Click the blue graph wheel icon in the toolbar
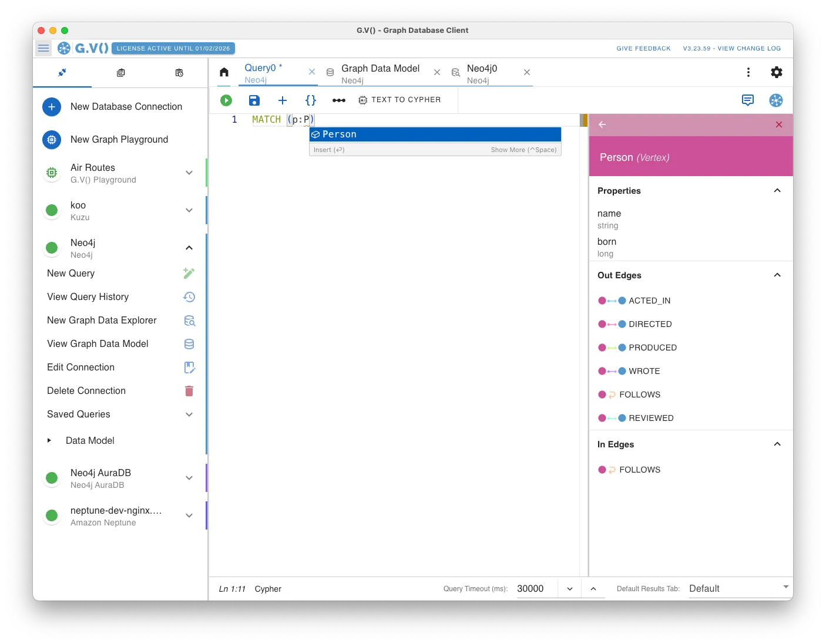 pyautogui.click(x=776, y=100)
